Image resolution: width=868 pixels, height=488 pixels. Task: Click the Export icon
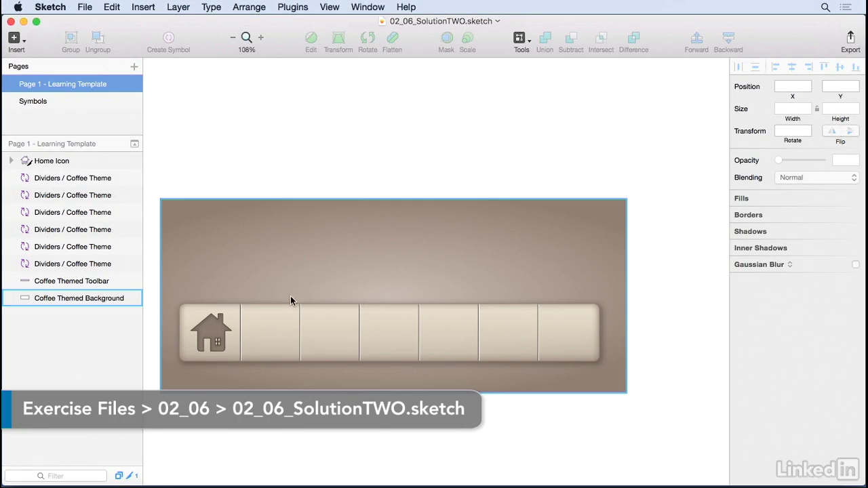click(x=850, y=37)
